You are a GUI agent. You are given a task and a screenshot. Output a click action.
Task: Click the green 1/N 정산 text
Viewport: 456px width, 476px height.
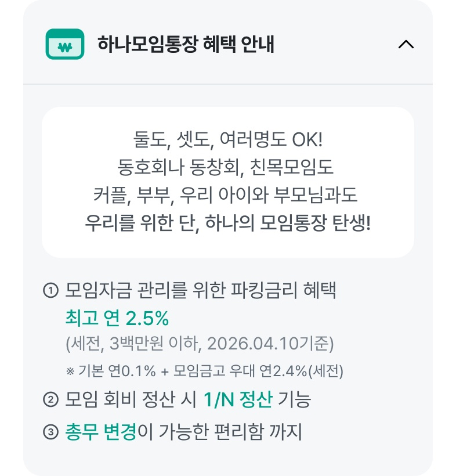point(238,399)
